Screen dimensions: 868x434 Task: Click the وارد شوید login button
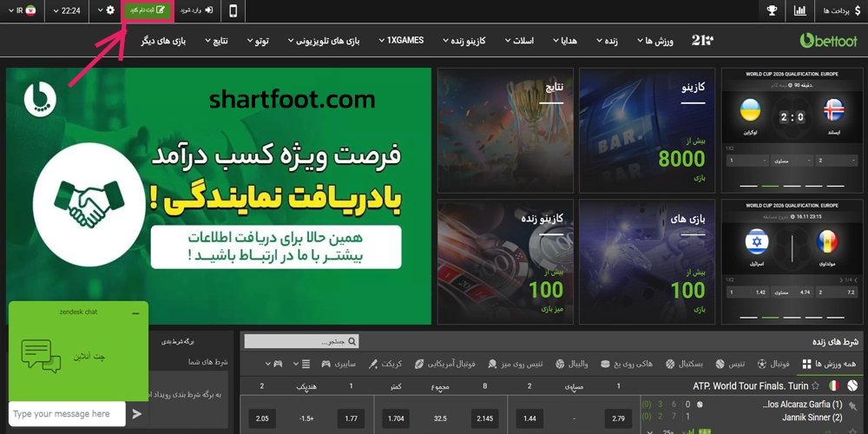tap(197, 10)
